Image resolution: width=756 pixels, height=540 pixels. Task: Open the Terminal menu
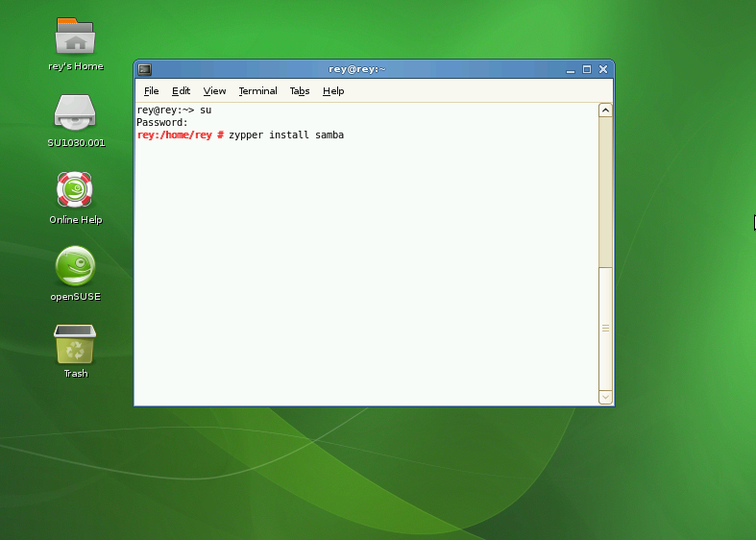(258, 91)
